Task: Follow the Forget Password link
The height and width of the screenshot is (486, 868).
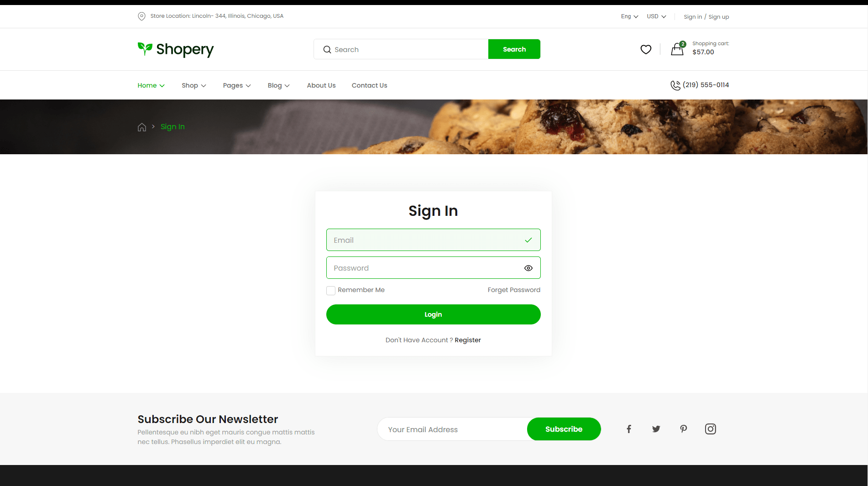Action: [514, 290]
